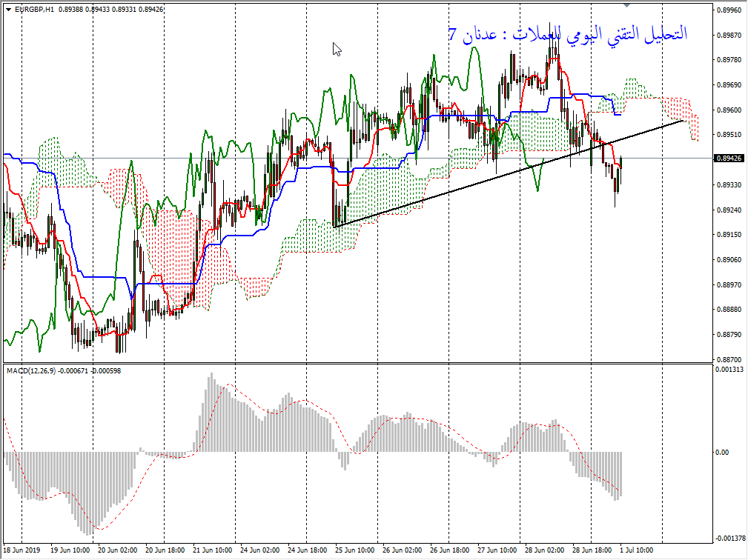
Task: Click MACD scale value -0.001378
Action: (x=729, y=539)
